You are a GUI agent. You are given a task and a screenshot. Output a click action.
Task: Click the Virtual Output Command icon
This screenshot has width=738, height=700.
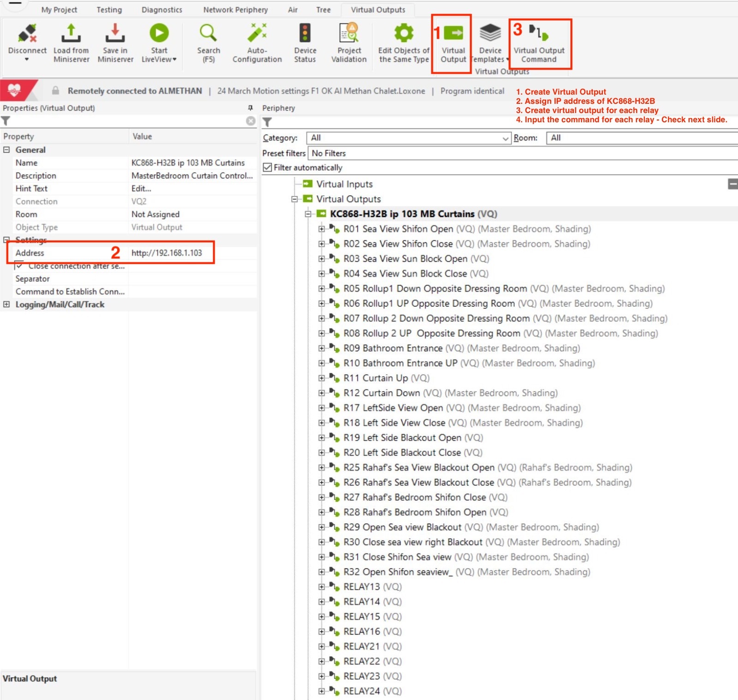pyautogui.click(x=539, y=34)
